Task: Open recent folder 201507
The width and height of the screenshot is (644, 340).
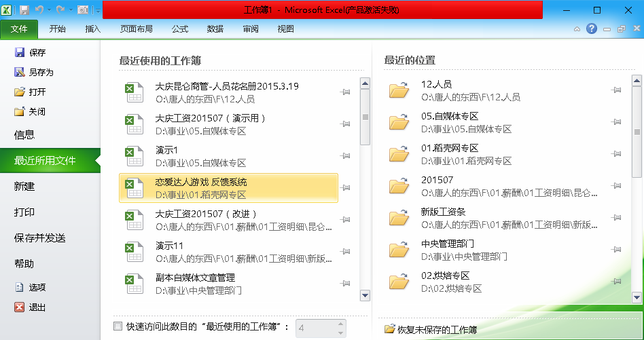Action: (496, 186)
